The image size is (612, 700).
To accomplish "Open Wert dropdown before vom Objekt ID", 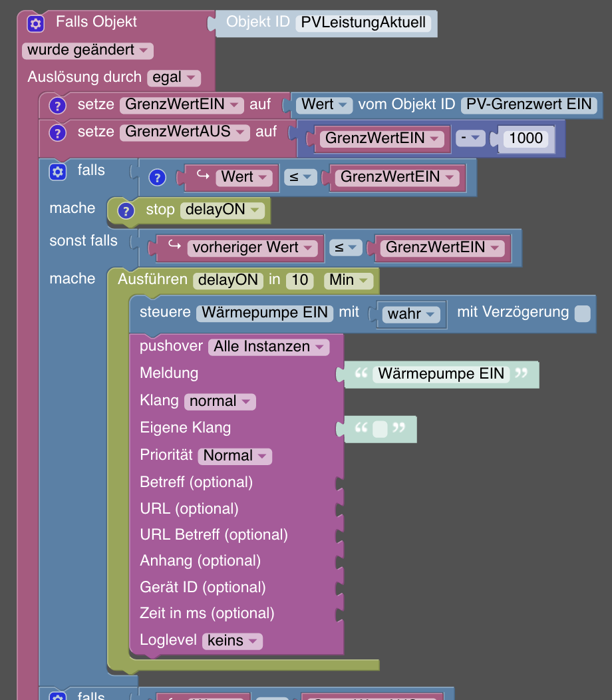I will [324, 105].
